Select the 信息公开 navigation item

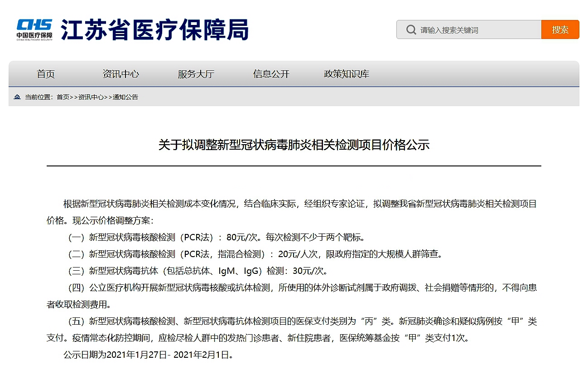271,74
